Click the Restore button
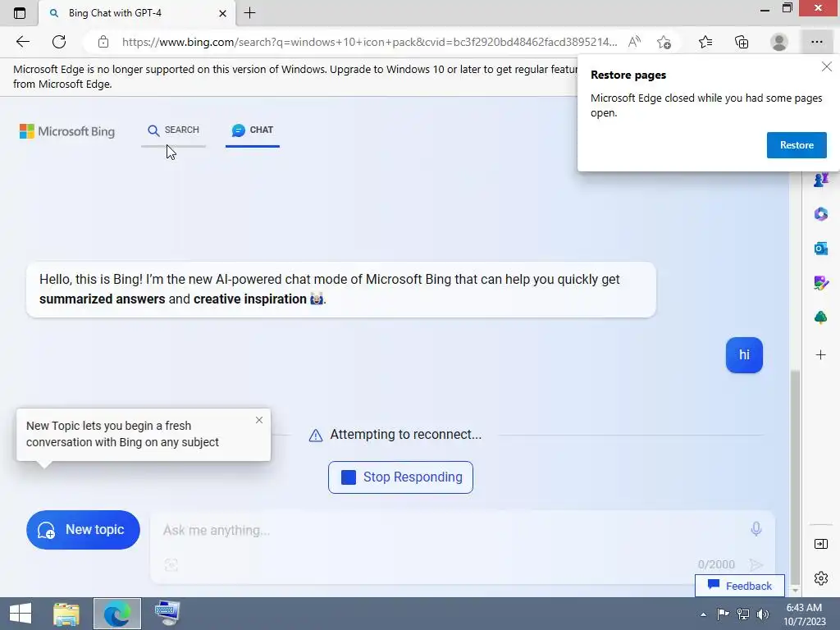840x630 pixels. pyautogui.click(x=797, y=145)
